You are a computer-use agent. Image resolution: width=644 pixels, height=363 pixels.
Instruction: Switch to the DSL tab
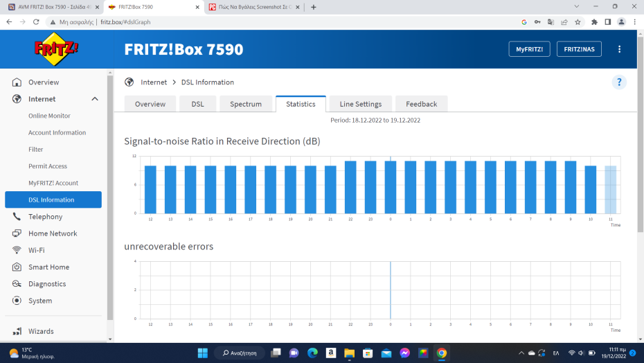(197, 104)
